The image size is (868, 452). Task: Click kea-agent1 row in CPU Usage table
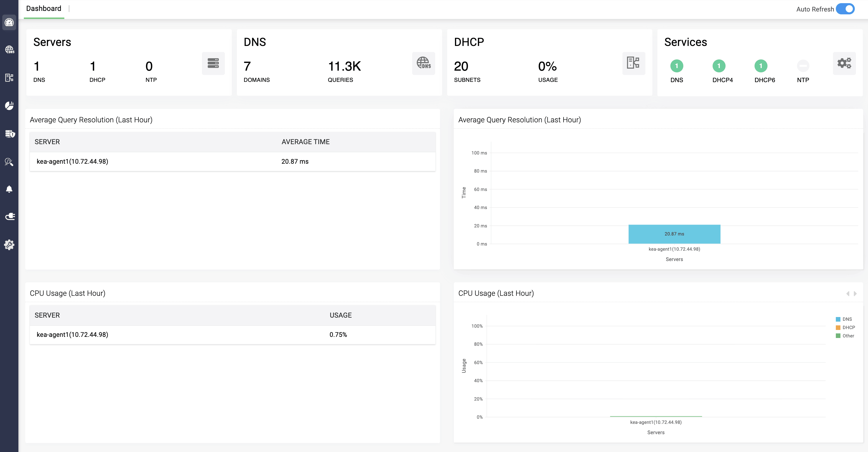click(x=232, y=335)
